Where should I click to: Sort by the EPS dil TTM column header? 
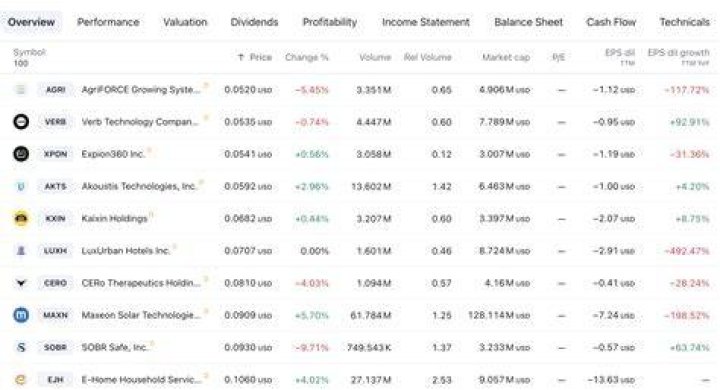(x=620, y=57)
